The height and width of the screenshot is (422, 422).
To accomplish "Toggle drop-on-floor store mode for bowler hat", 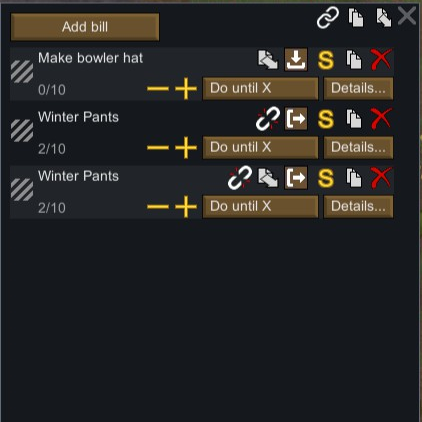I will pyautogui.click(x=296, y=60).
